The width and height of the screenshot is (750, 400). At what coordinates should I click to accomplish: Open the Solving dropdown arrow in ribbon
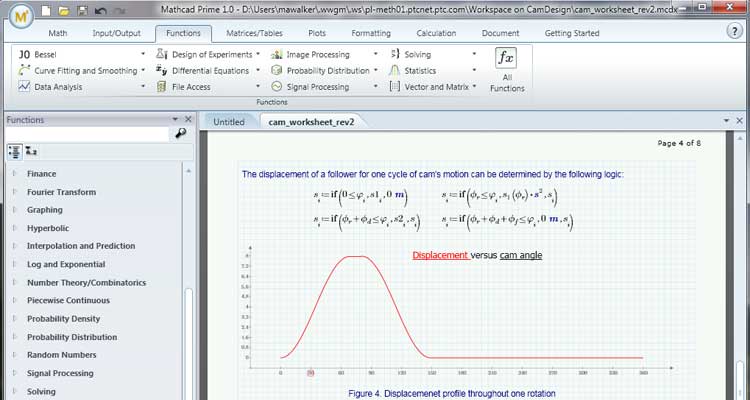tap(474, 54)
